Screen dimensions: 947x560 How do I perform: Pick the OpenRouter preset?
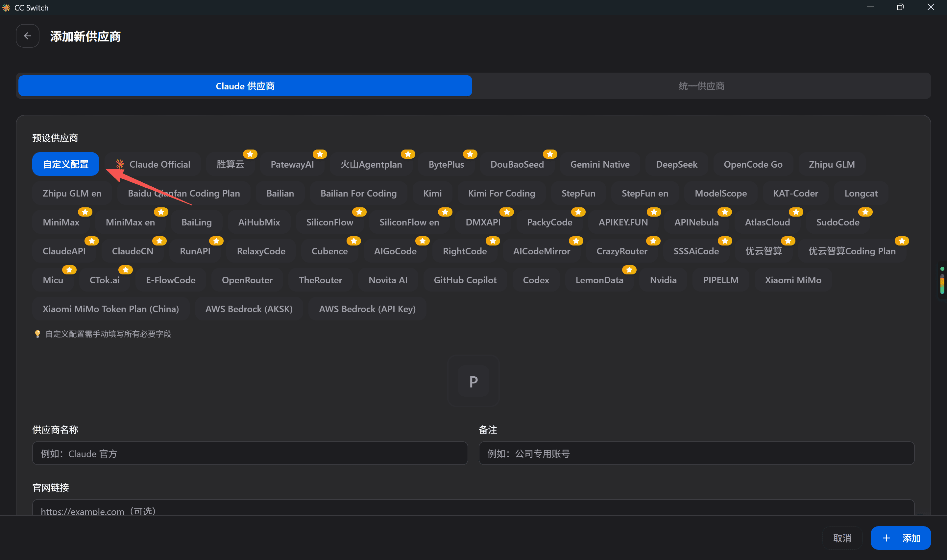tap(247, 280)
